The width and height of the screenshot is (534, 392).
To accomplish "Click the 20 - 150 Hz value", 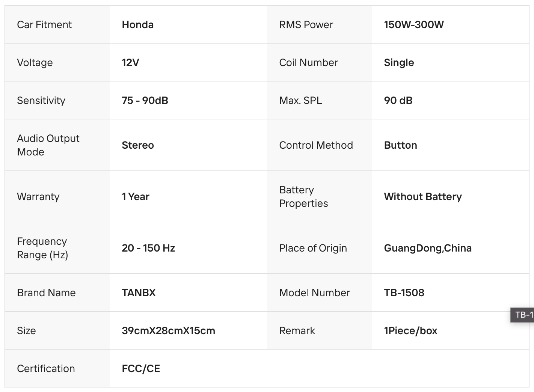I will (148, 248).
